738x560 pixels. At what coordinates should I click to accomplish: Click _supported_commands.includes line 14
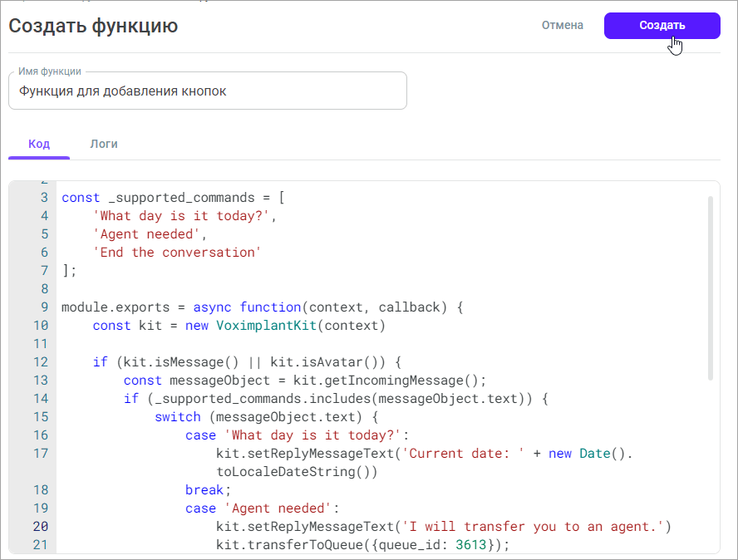[x=336, y=399]
